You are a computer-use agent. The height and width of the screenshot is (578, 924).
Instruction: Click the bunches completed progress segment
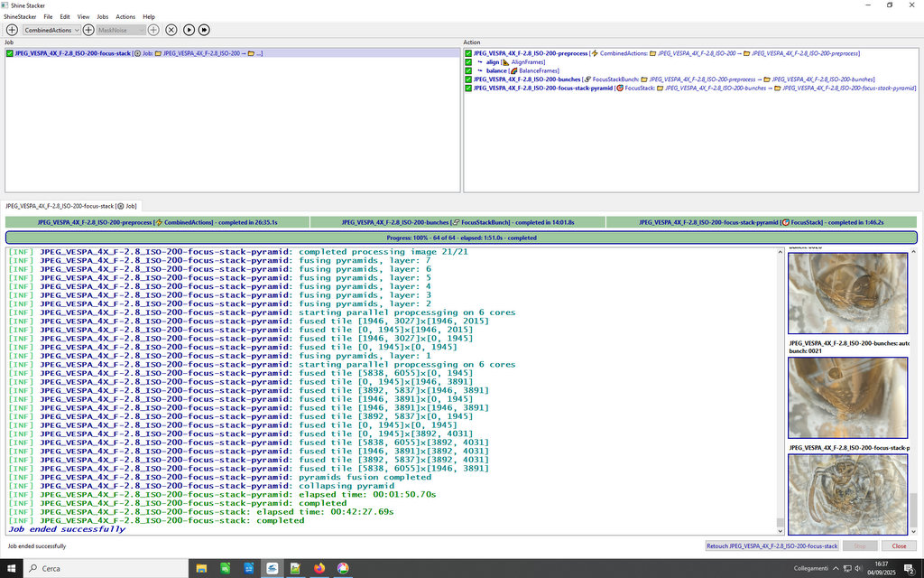457,222
